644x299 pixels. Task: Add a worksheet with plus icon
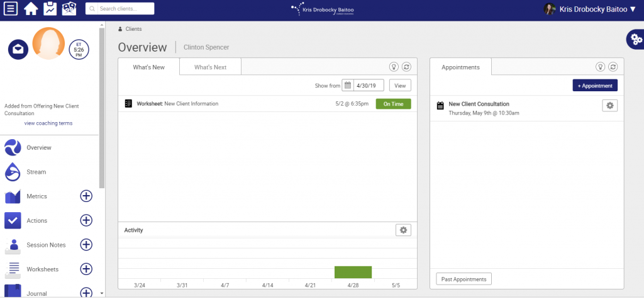tap(86, 269)
